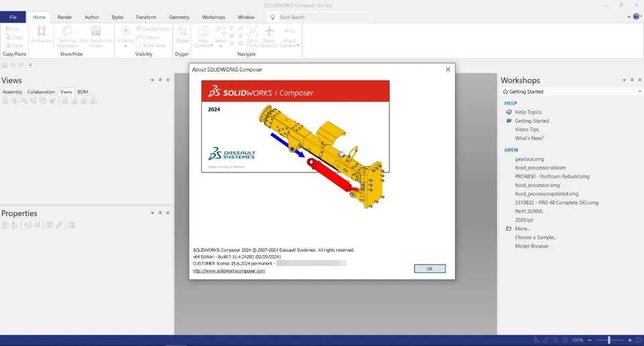Open What's New? link
This screenshot has height=346, width=644.
click(529, 138)
